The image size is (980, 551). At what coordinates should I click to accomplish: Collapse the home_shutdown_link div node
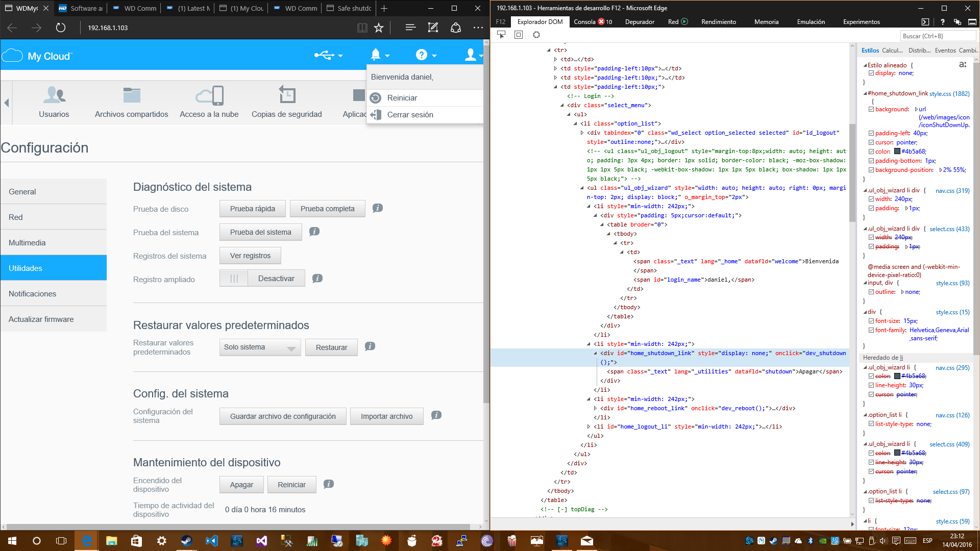[595, 353]
